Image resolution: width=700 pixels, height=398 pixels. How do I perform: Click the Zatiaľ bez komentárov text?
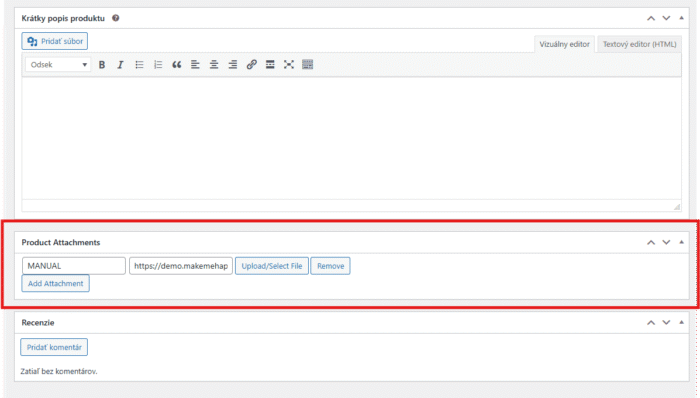58,371
